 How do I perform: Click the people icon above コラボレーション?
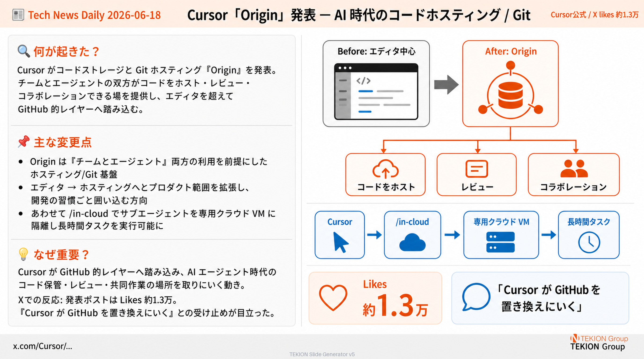click(x=574, y=168)
